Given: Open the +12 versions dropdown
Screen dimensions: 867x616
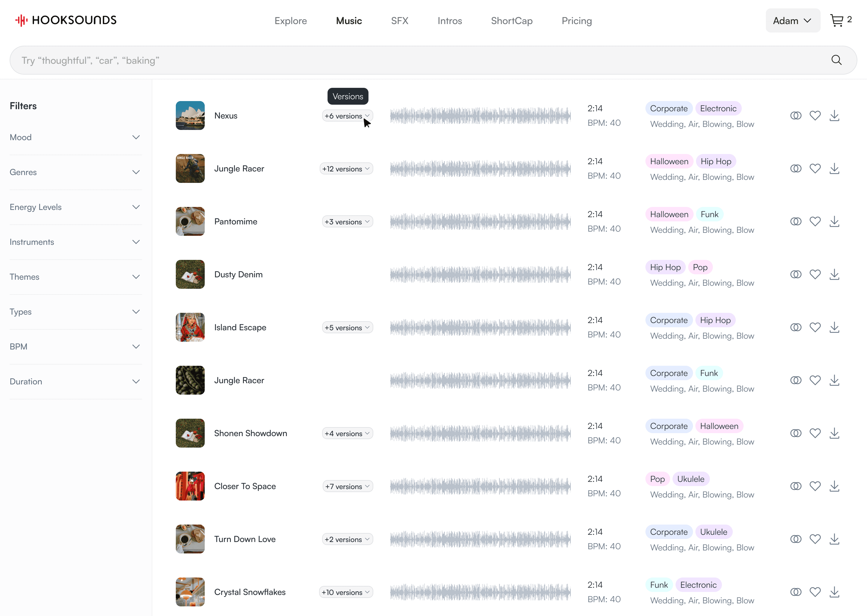Looking at the screenshot, I should (x=346, y=169).
